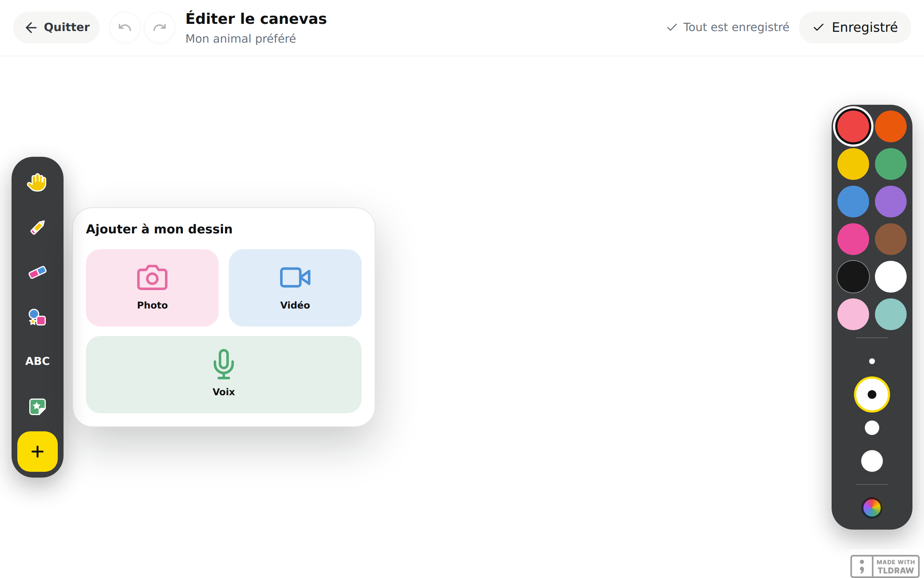Screen dimensions: 924x578
Task: Choose the largest brush size dot
Action: click(x=872, y=461)
